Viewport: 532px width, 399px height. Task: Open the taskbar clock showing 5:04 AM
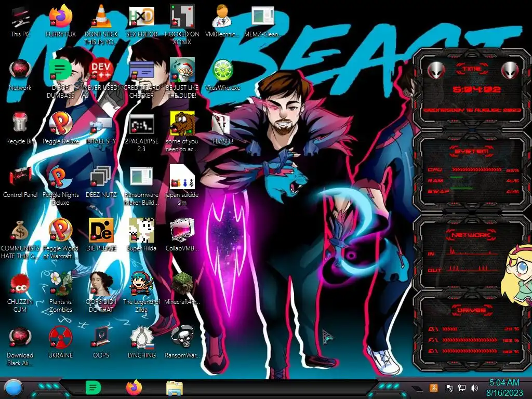click(504, 388)
